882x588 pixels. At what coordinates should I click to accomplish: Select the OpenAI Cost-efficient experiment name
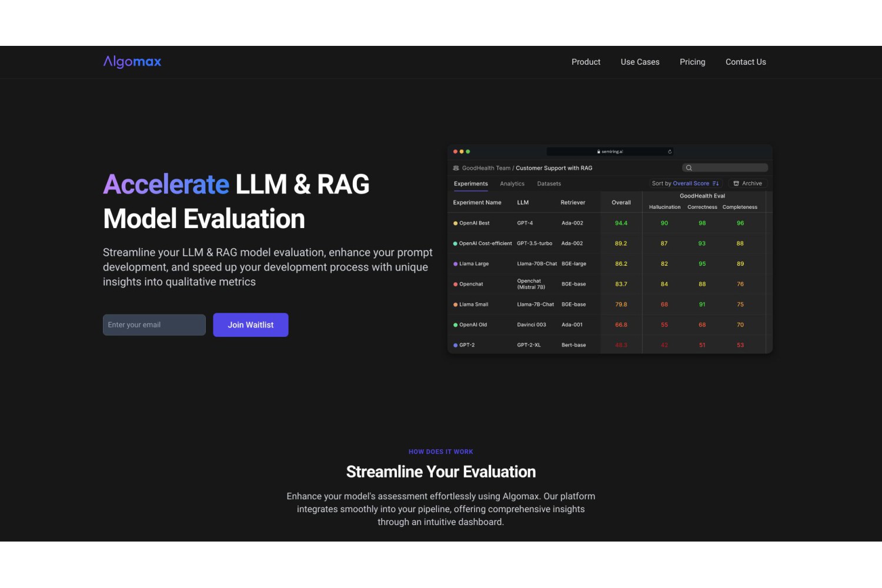point(485,243)
